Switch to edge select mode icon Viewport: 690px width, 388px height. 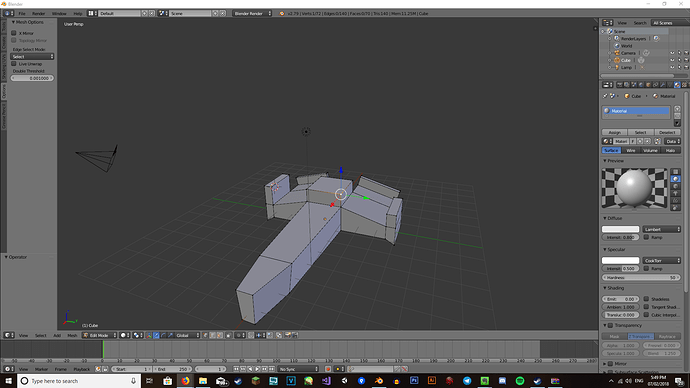[x=213, y=335]
